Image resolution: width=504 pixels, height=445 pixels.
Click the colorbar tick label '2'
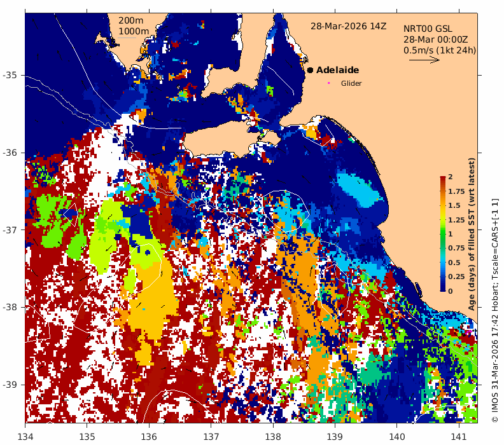click(451, 177)
